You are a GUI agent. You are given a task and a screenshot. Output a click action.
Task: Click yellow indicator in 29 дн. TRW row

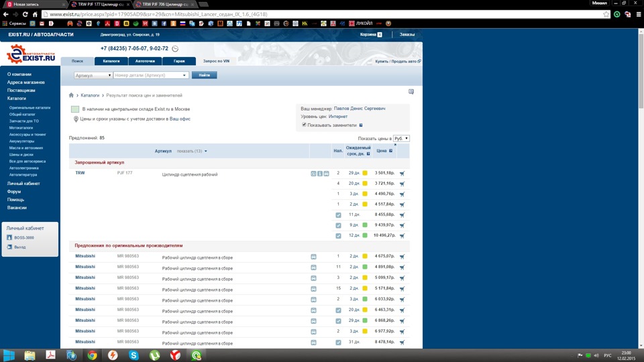tap(365, 173)
